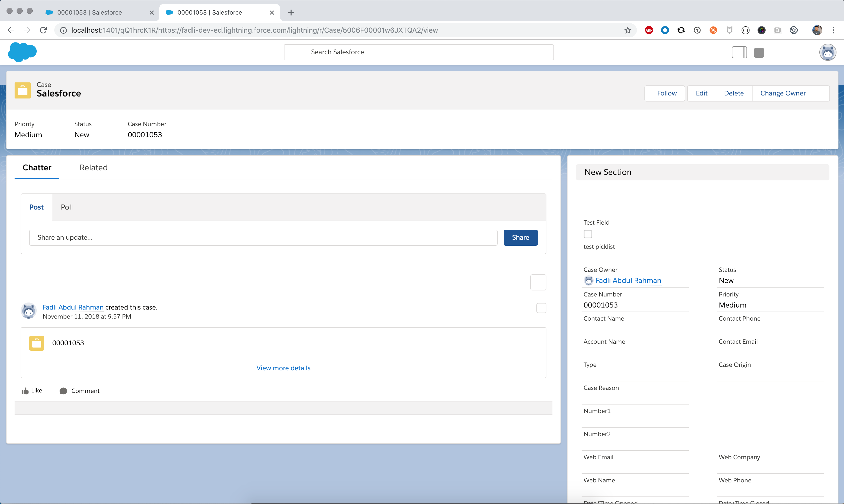Click the yellow Case record icon
The image size is (844, 504).
click(22, 90)
